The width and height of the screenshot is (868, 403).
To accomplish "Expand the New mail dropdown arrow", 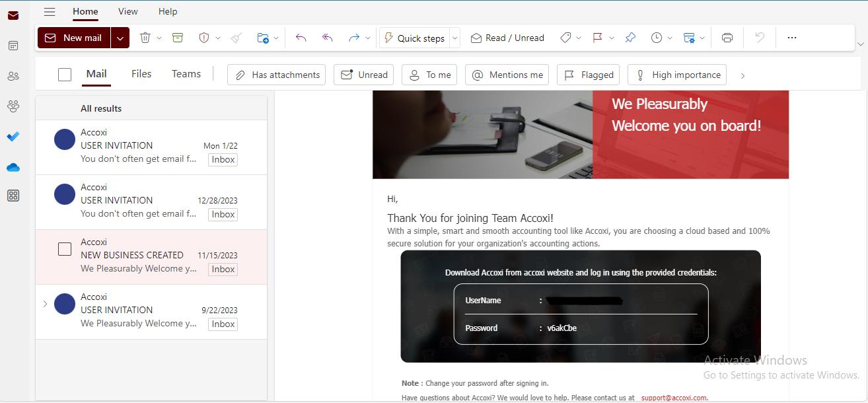I will [120, 38].
